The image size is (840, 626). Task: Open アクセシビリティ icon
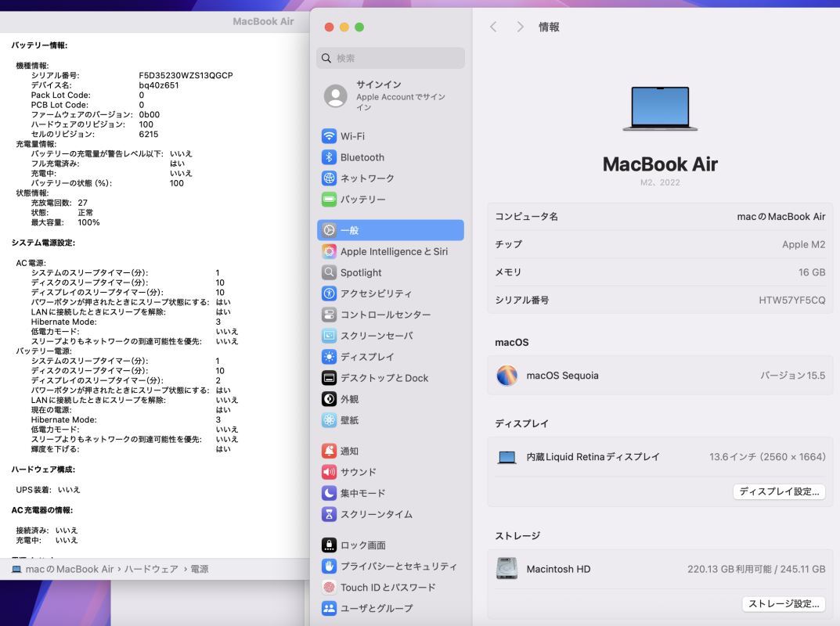click(x=329, y=293)
